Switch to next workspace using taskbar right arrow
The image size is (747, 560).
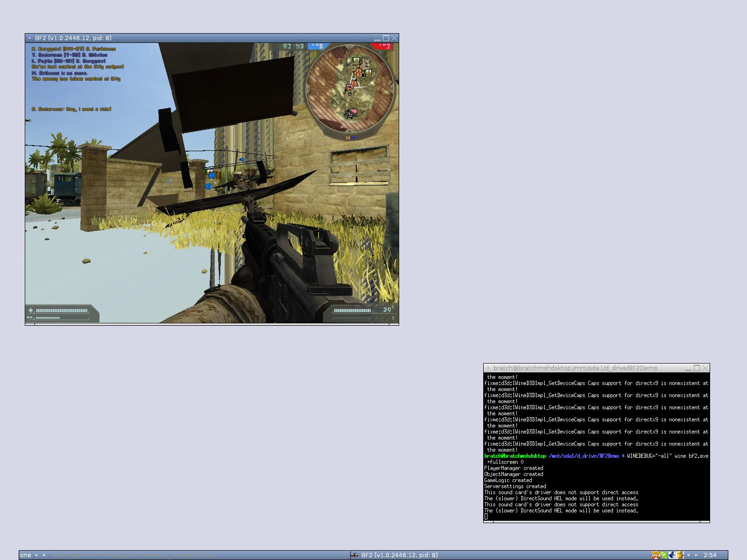[x=44, y=555]
